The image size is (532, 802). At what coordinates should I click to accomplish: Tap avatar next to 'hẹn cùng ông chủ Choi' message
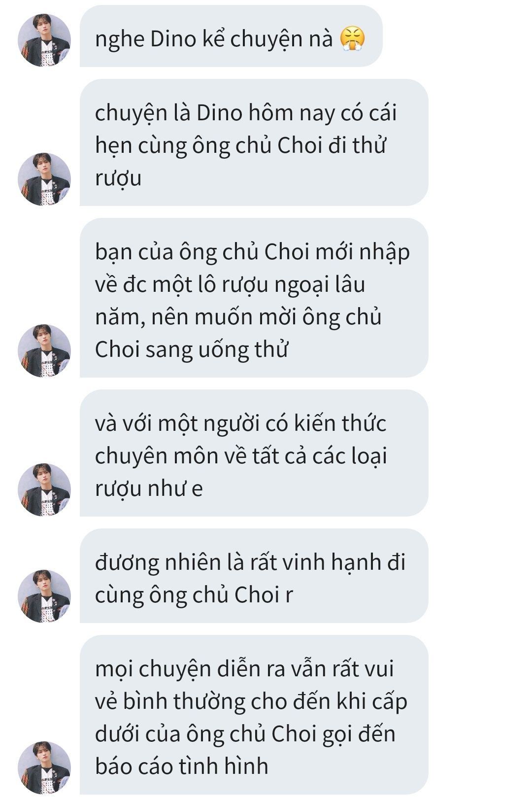(44, 179)
